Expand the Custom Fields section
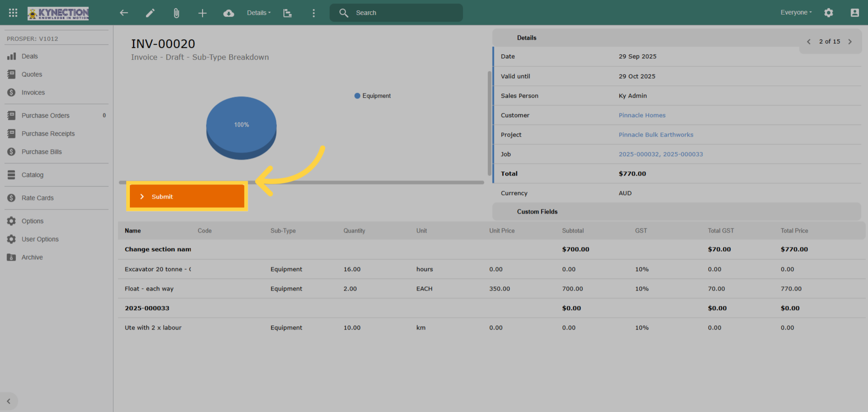This screenshot has height=412, width=868. (676, 211)
